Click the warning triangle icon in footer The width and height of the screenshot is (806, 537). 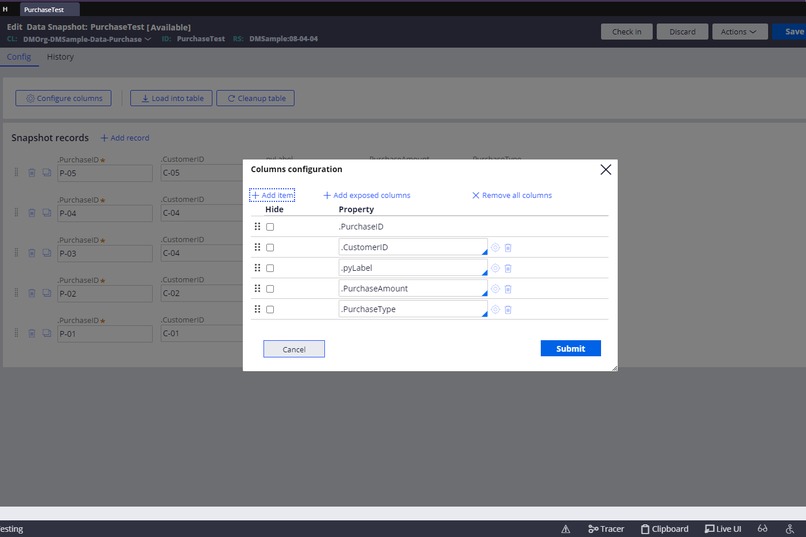coord(565,529)
